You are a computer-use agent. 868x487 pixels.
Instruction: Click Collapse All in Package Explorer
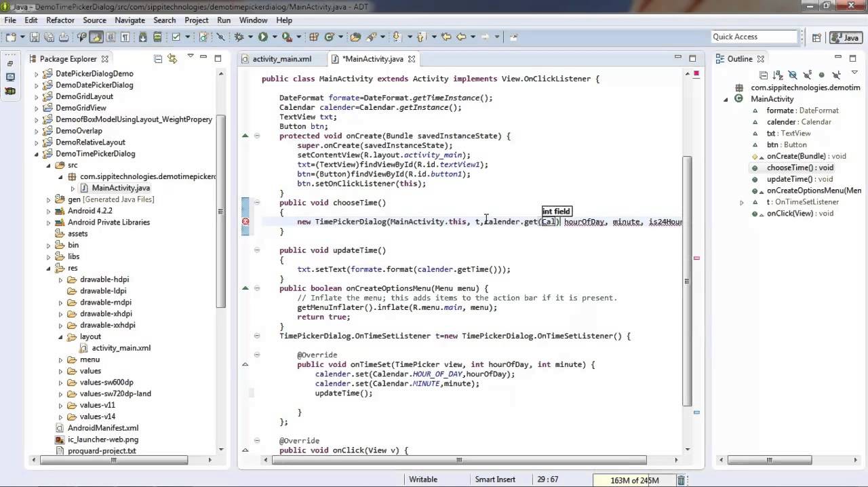pyautogui.click(x=157, y=59)
